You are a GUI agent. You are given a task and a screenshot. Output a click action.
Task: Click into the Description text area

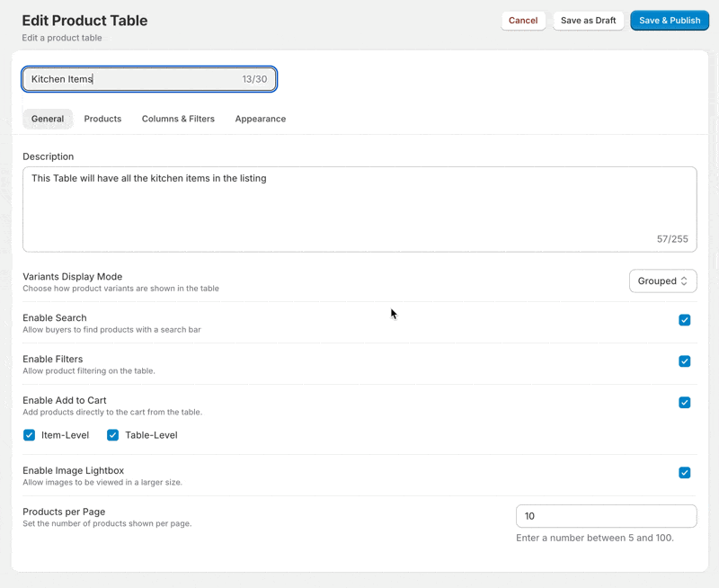tap(359, 209)
